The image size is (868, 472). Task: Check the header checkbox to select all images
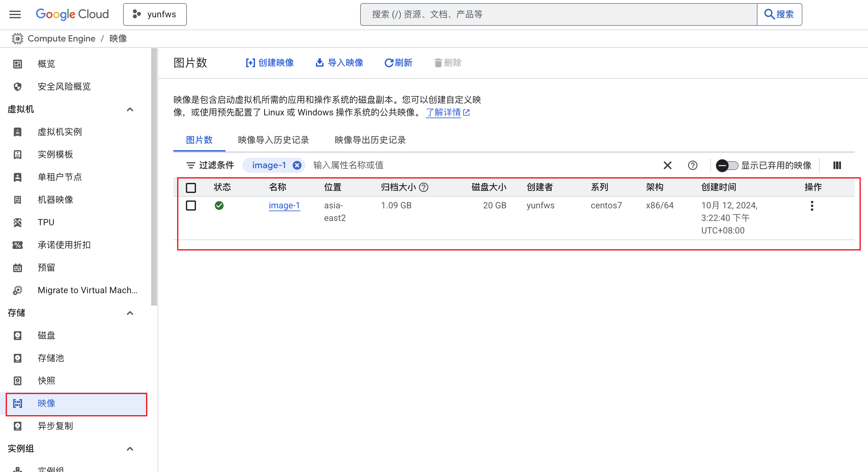pyautogui.click(x=191, y=188)
